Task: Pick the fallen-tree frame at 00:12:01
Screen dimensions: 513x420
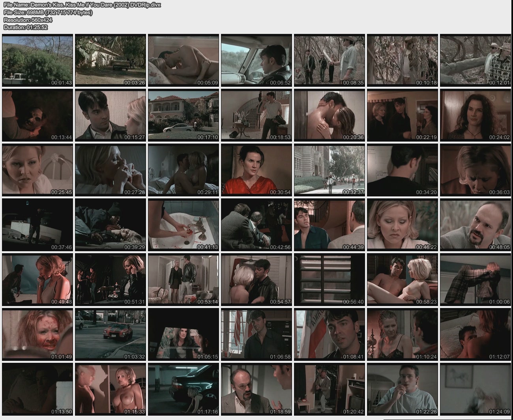Action: pyautogui.click(x=476, y=60)
